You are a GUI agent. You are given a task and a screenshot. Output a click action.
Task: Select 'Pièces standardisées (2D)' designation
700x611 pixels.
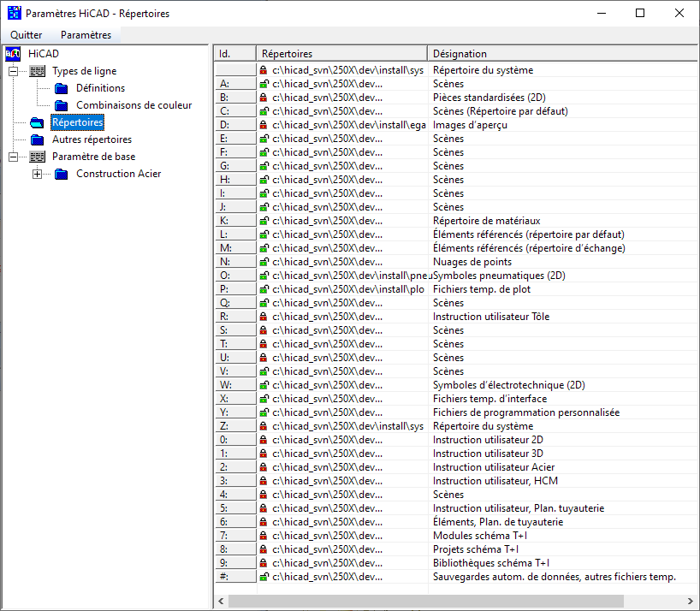click(489, 98)
